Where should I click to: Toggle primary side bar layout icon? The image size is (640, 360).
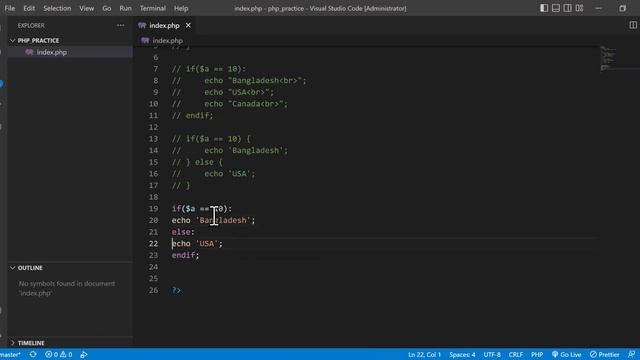pyautogui.click(x=544, y=8)
